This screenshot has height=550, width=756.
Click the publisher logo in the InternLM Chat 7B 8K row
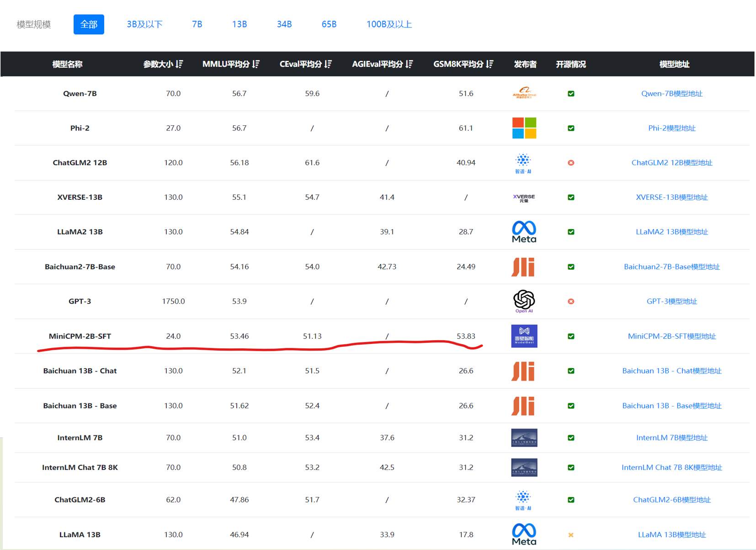click(524, 467)
